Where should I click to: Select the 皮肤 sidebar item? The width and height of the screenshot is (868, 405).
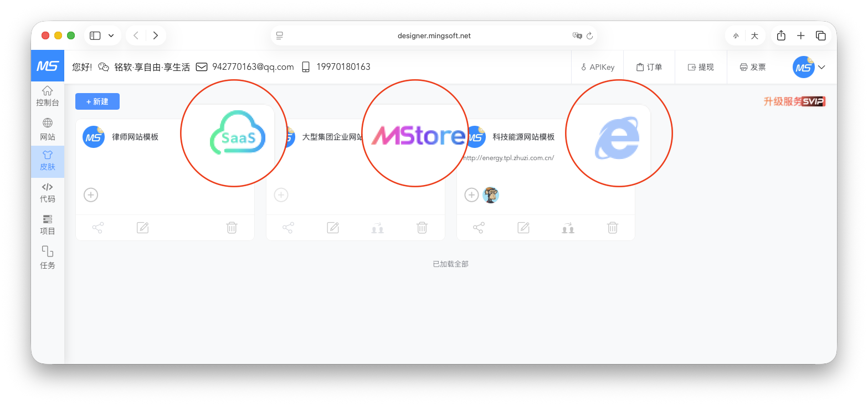48,161
